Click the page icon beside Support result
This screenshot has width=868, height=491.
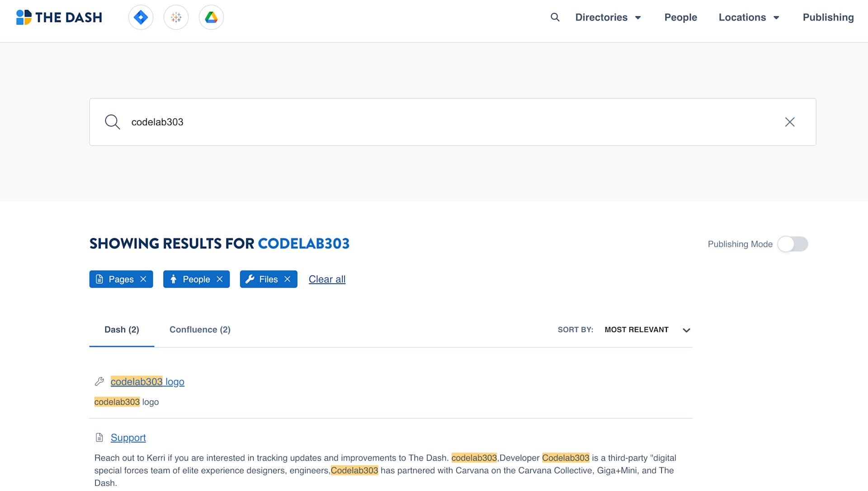click(99, 437)
